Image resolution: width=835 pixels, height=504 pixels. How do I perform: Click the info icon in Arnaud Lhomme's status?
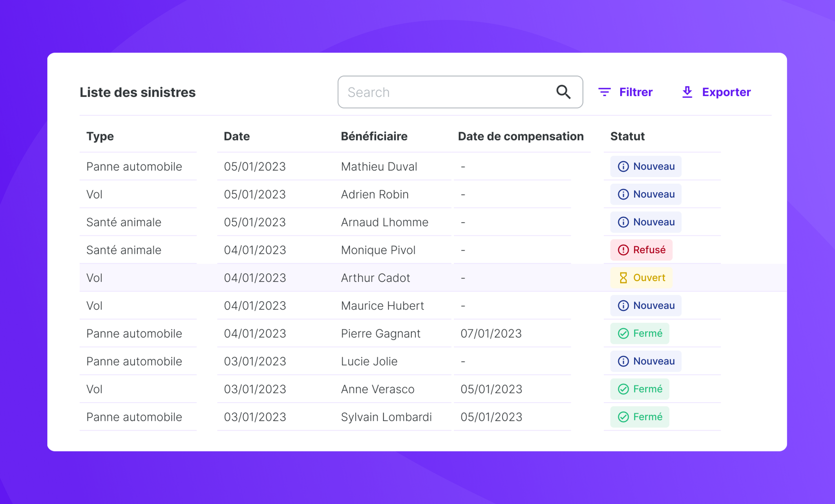(623, 222)
